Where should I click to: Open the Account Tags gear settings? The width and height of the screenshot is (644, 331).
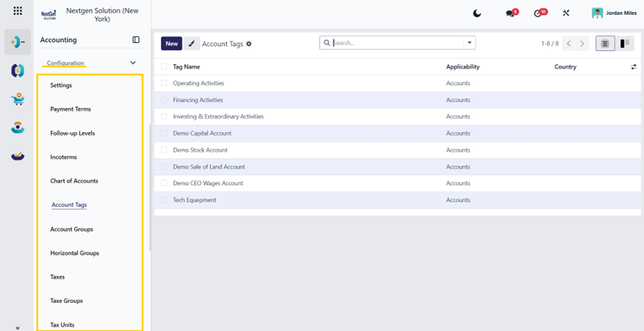point(248,44)
